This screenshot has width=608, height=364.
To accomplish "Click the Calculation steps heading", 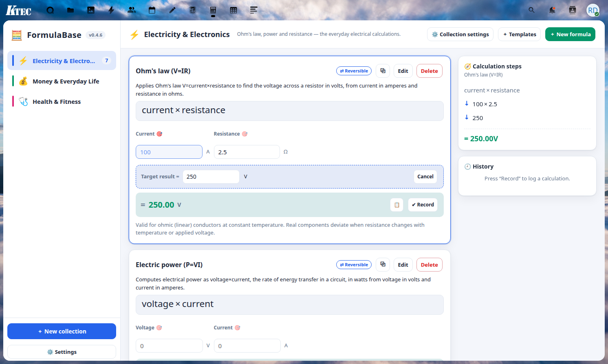I will (x=493, y=66).
